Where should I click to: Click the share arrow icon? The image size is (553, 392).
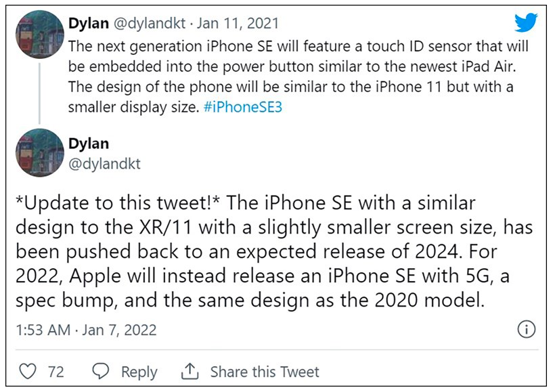click(x=191, y=370)
